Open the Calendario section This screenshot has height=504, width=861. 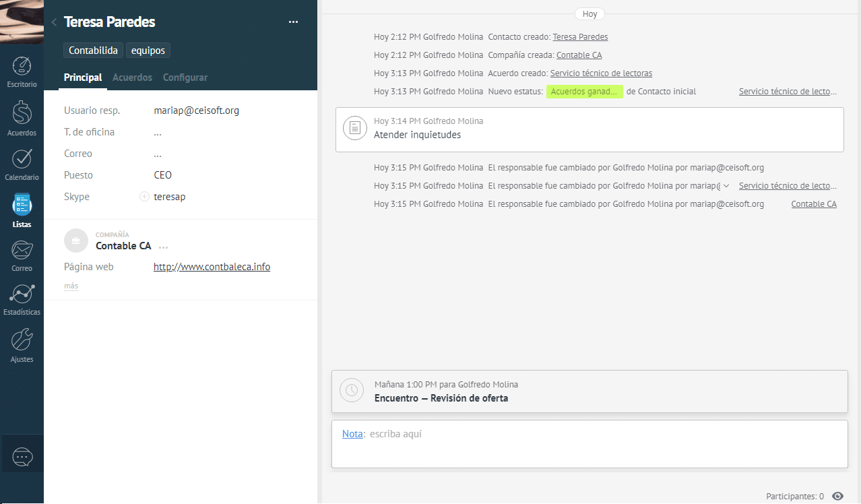click(x=22, y=165)
